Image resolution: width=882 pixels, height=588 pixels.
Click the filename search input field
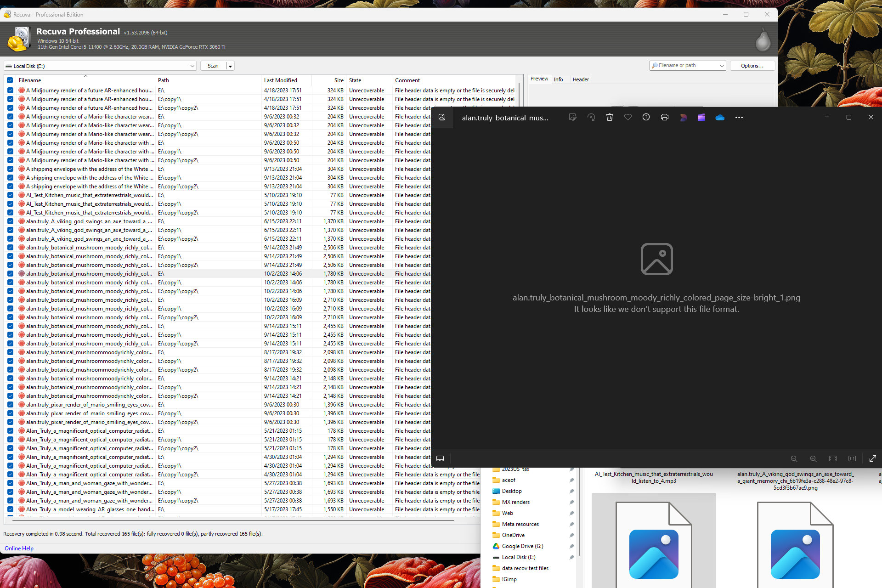(689, 66)
